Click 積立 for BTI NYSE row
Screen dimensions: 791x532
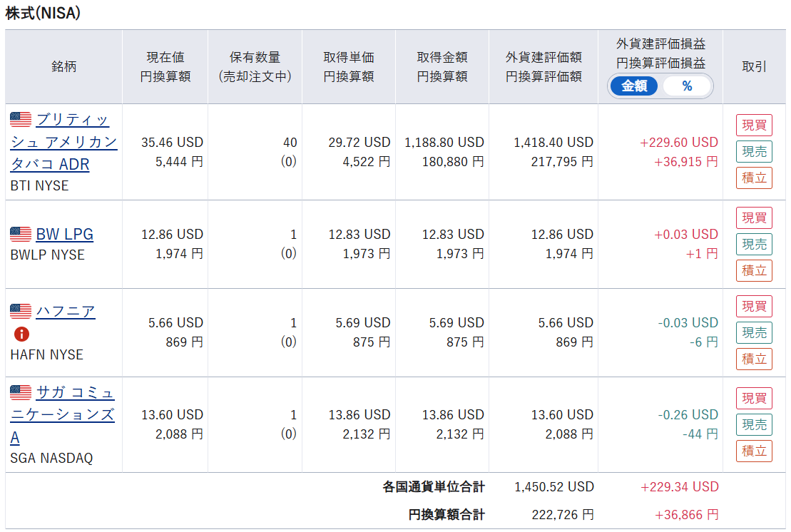(x=754, y=178)
